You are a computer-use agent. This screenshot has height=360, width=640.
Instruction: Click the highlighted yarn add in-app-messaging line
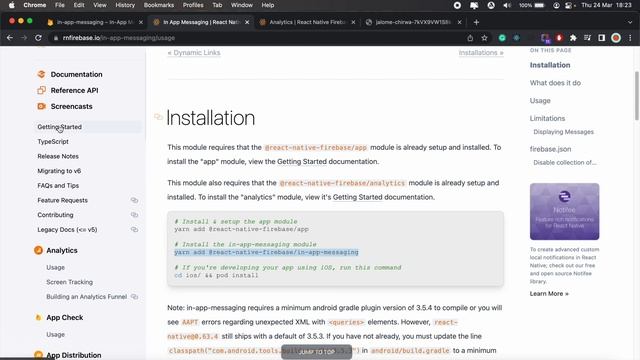[266, 252]
